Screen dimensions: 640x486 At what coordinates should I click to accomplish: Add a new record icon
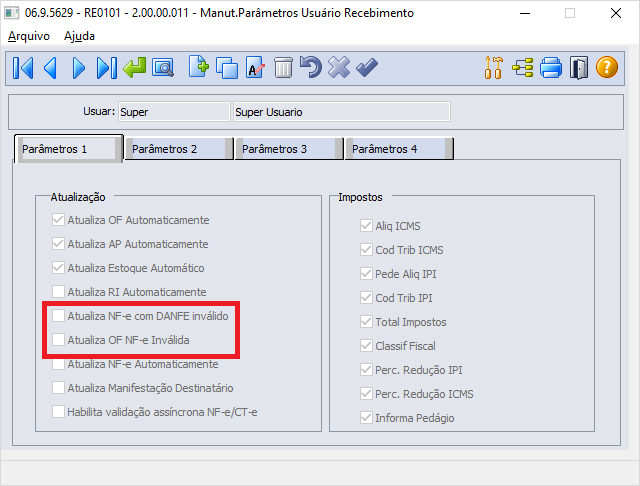tap(199, 67)
